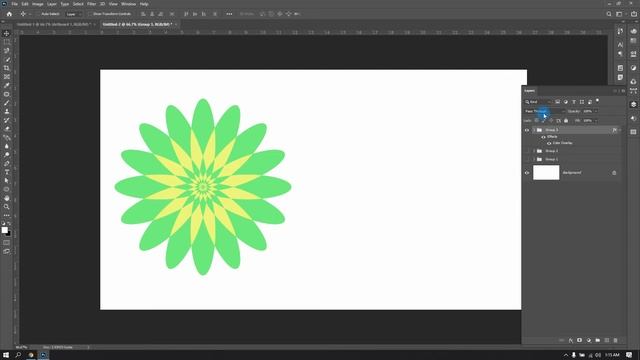Click the delete layer trash icon
Image resolution: width=640 pixels, height=360 pixels.
(616, 340)
